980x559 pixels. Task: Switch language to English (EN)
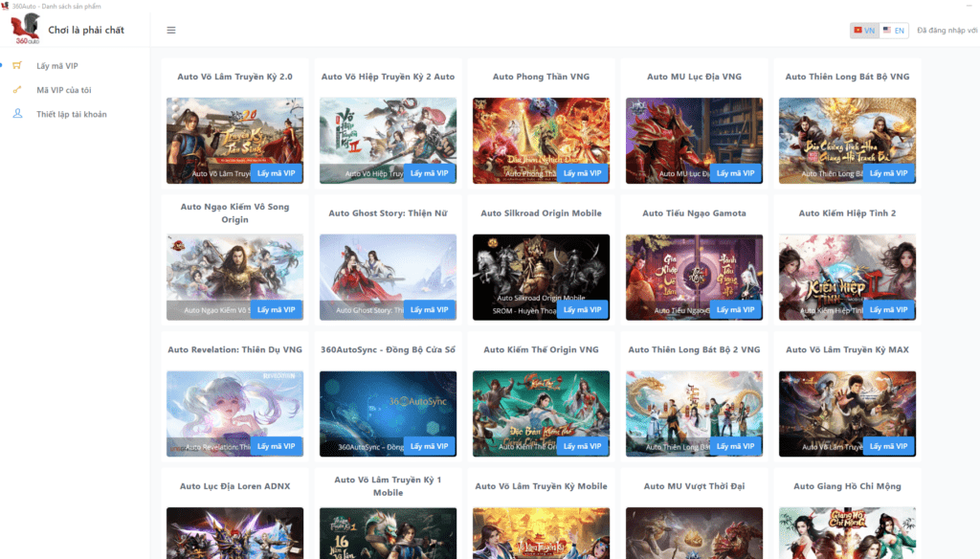click(894, 31)
